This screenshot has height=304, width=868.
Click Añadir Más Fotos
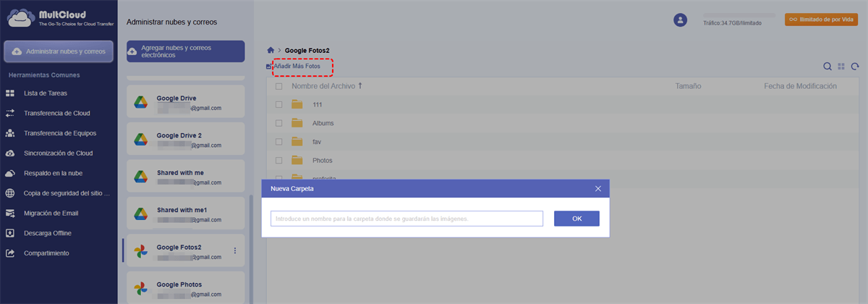point(297,66)
